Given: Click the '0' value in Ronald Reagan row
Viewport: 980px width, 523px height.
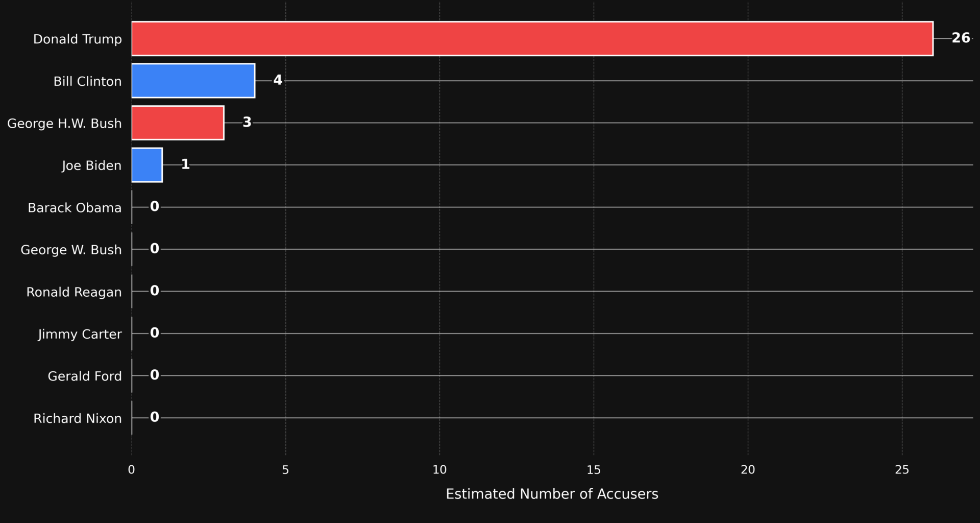Looking at the screenshot, I should click(x=155, y=291).
